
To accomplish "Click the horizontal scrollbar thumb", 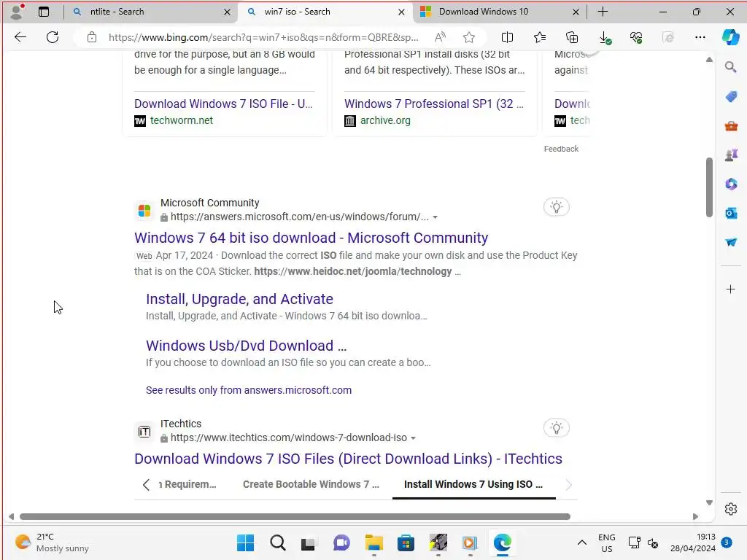I will tap(295, 517).
